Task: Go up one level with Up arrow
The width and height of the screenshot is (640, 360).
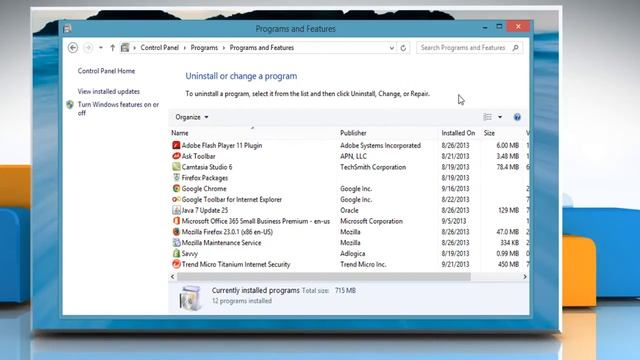Action: [x=112, y=48]
